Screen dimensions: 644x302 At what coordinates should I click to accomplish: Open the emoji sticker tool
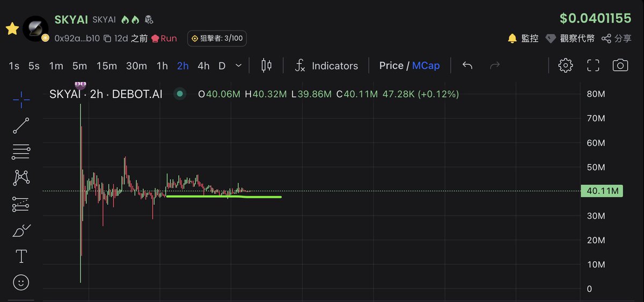(21, 282)
